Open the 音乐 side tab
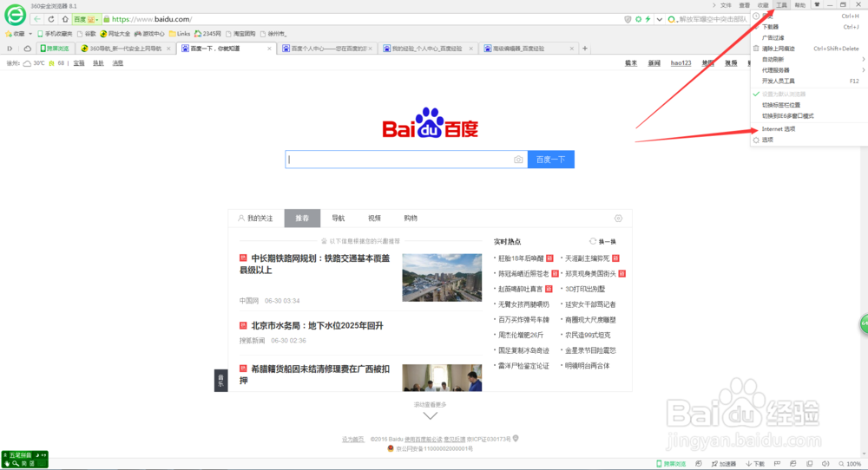Screen dimensions: 868x470 point(220,381)
